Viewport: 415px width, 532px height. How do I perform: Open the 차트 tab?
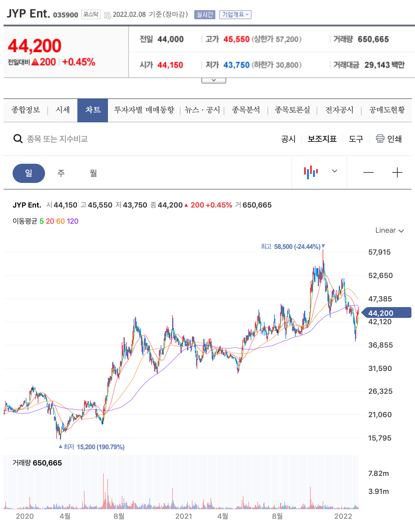click(x=93, y=110)
